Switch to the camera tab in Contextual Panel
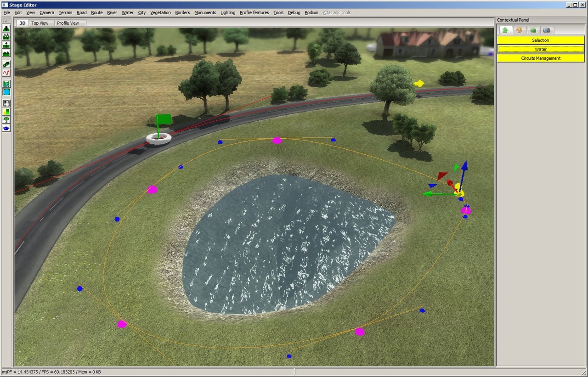 (546, 30)
